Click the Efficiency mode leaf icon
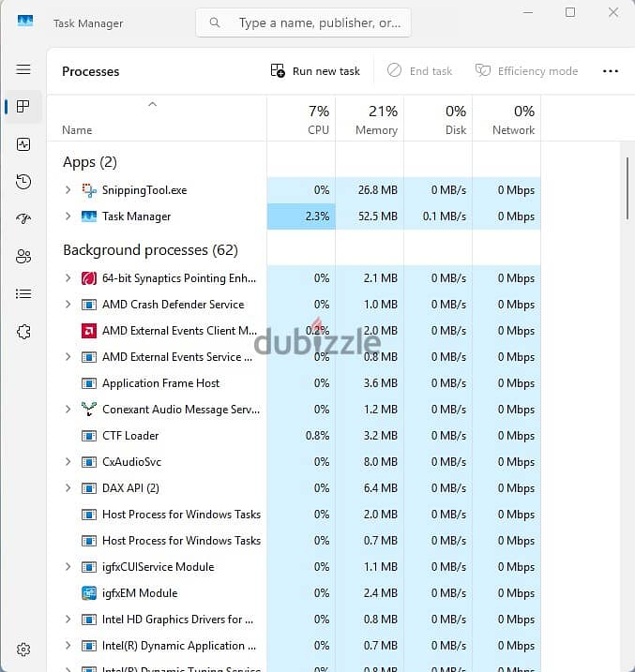The image size is (635, 672). [482, 70]
